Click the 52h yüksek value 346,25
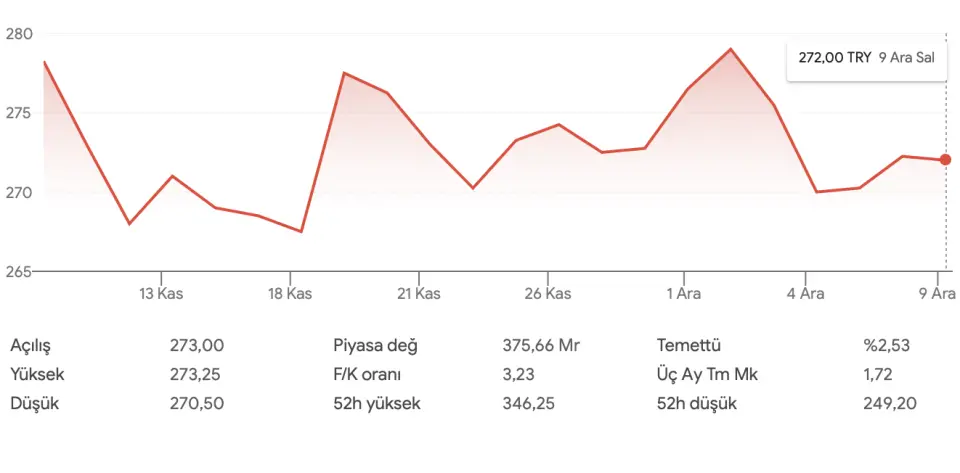 pos(529,404)
